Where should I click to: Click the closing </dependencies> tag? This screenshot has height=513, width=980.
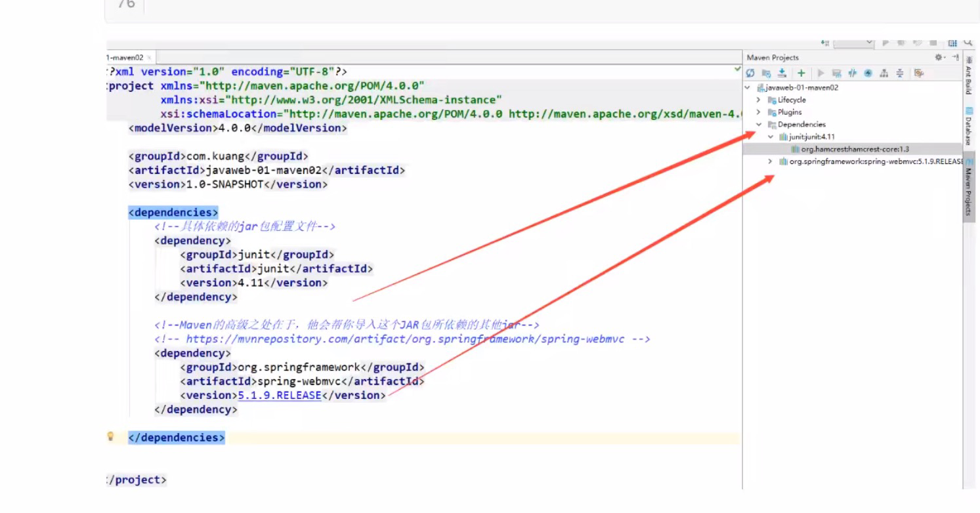coord(177,438)
